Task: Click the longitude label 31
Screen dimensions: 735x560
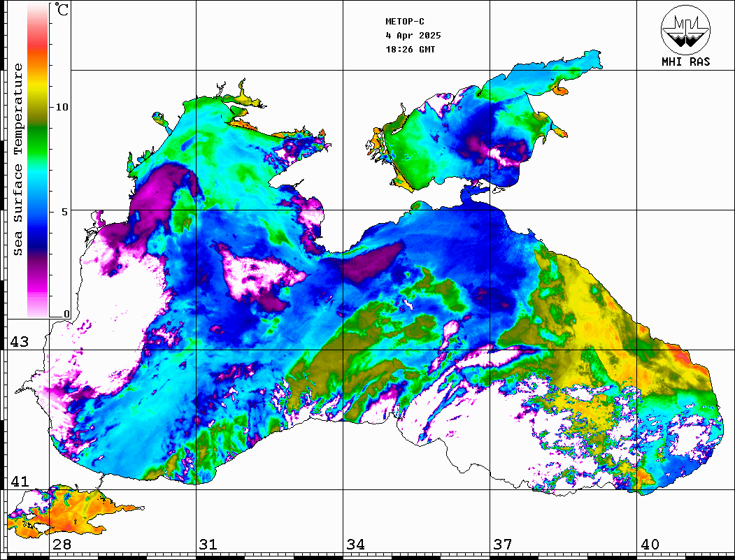Action: click(x=208, y=545)
